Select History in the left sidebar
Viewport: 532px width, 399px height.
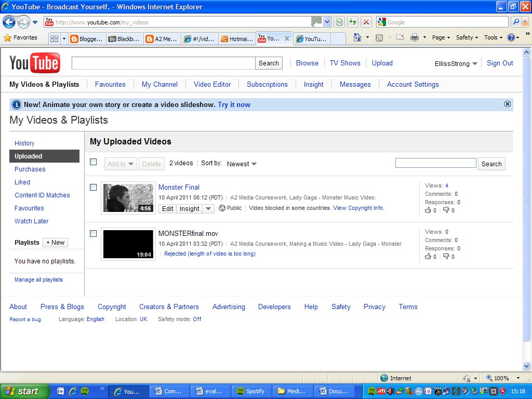pos(24,143)
